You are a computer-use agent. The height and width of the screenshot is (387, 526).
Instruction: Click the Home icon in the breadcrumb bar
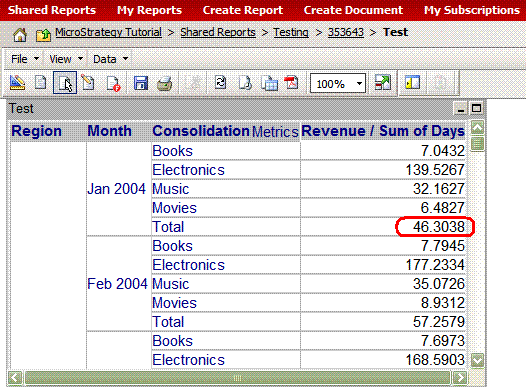tap(20, 34)
